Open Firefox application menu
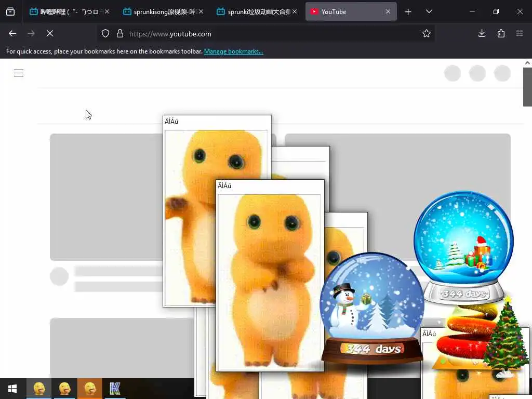This screenshot has width=532, height=399. click(x=520, y=33)
